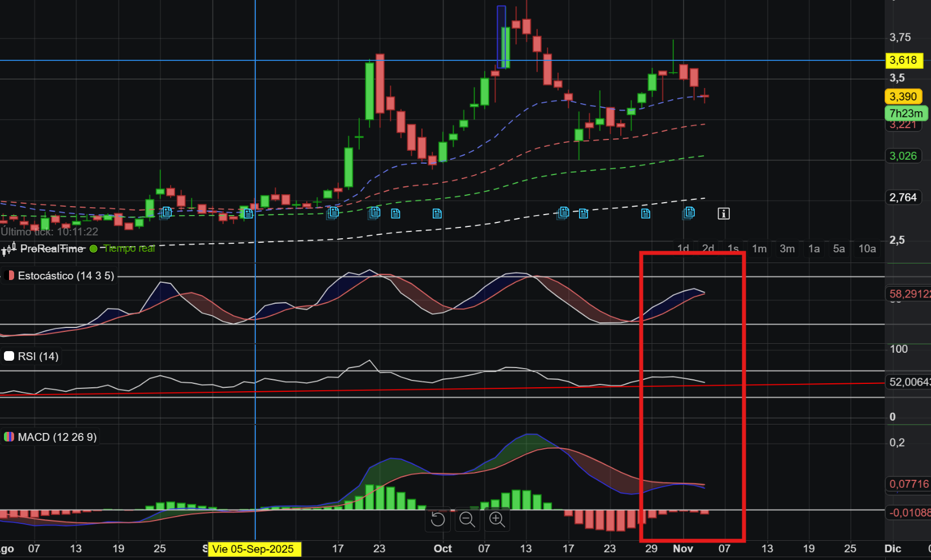Select the 10a timeframe button
The width and height of the screenshot is (931, 560).
pos(867,248)
